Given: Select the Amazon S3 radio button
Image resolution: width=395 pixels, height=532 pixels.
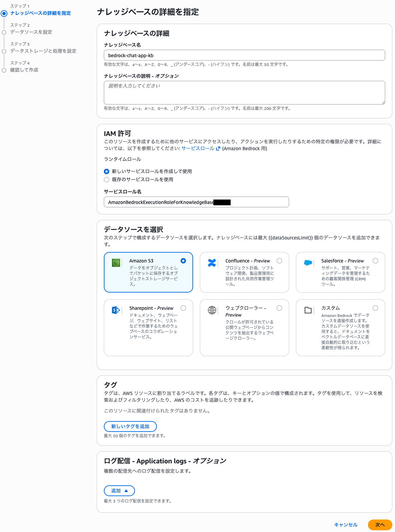Looking at the screenshot, I should pyautogui.click(x=183, y=261).
